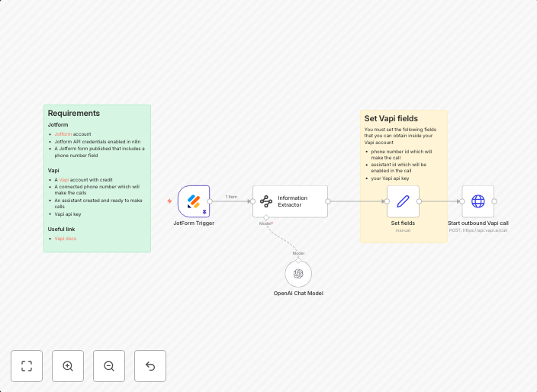
Task: Follow the Vapi docs link
Action: pyautogui.click(x=65, y=239)
